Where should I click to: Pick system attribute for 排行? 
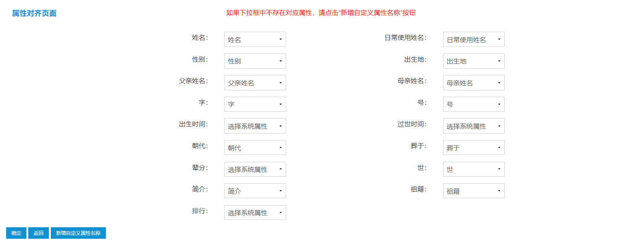coord(255,212)
